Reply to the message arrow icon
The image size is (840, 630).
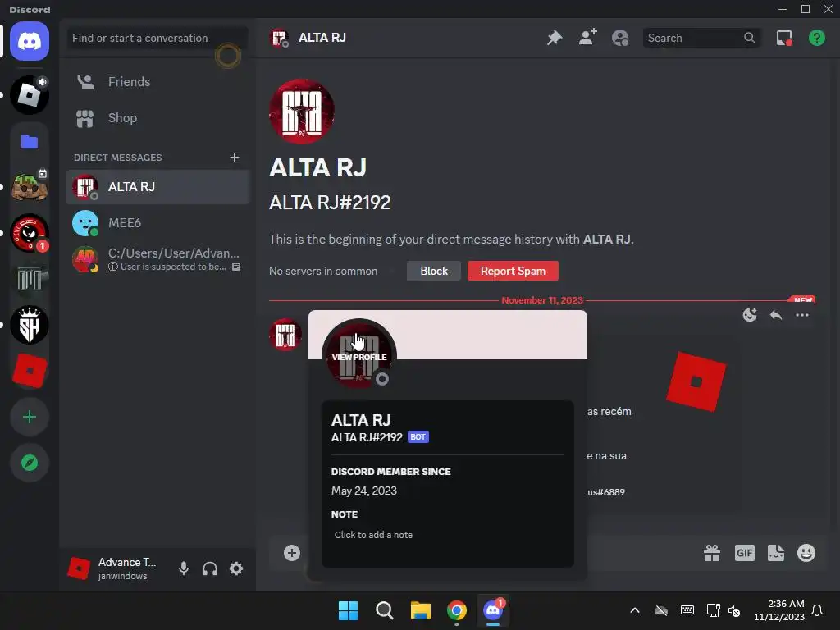tap(776, 315)
